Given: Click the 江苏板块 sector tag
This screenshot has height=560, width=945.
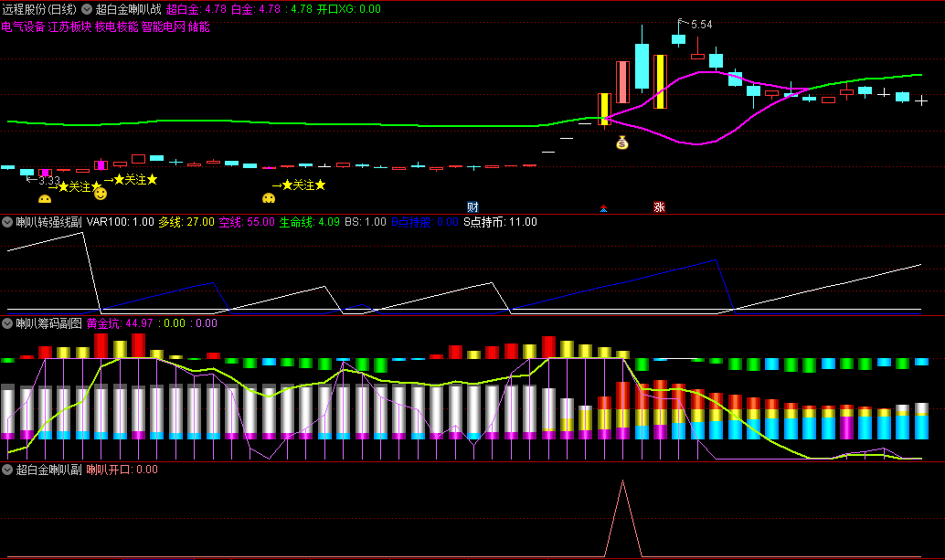Looking at the screenshot, I should pos(69,27).
